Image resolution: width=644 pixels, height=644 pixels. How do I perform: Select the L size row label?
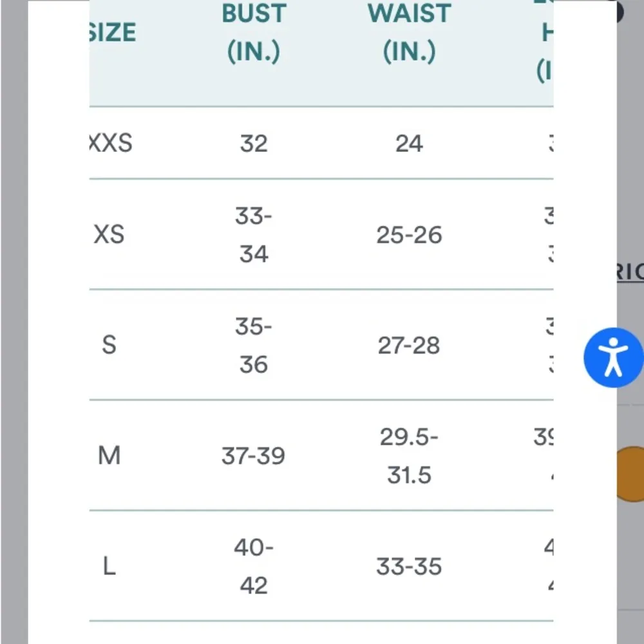[x=109, y=567]
